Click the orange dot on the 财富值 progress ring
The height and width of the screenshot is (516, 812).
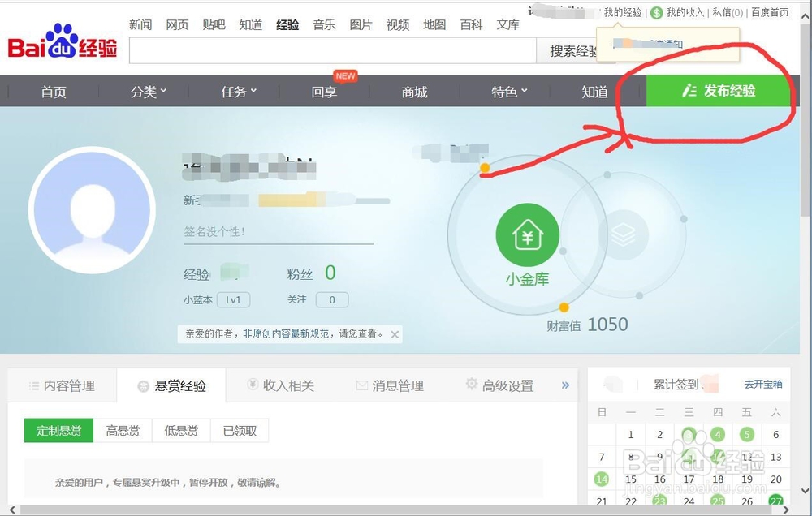pos(564,307)
